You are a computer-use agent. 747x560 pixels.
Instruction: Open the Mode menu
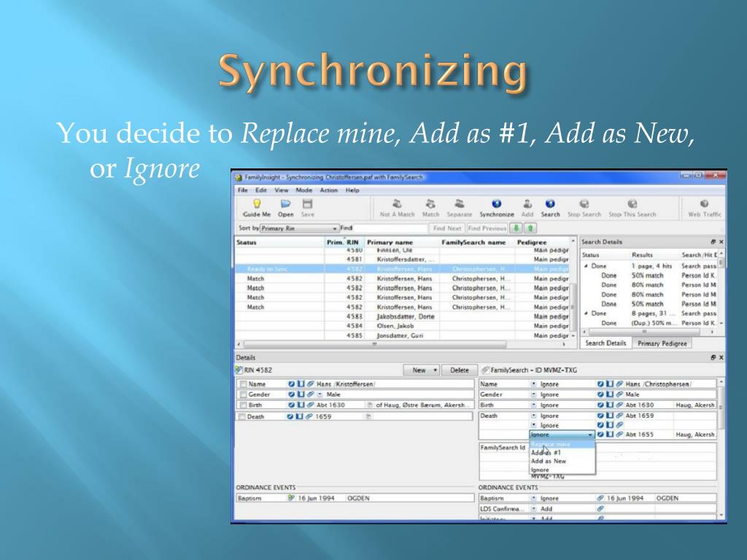click(x=303, y=190)
